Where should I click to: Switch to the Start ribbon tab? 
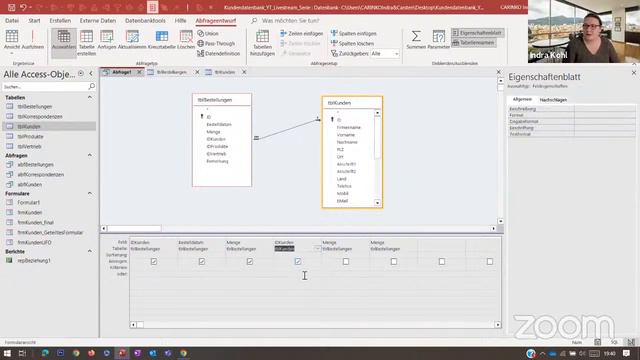click(34, 20)
